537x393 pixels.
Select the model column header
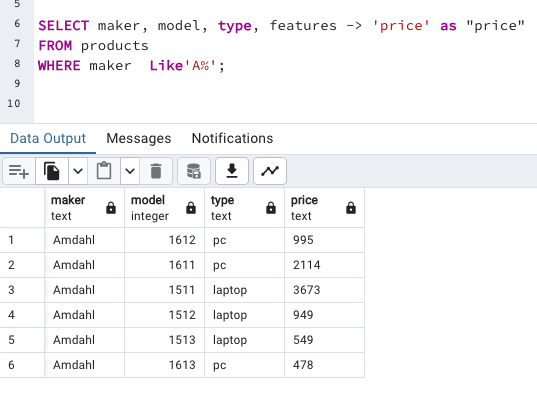pos(164,208)
